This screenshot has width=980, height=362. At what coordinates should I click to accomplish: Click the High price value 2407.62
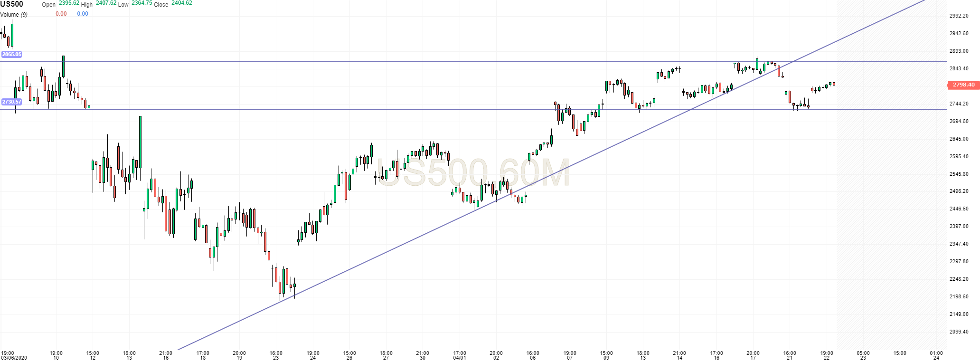106,3
